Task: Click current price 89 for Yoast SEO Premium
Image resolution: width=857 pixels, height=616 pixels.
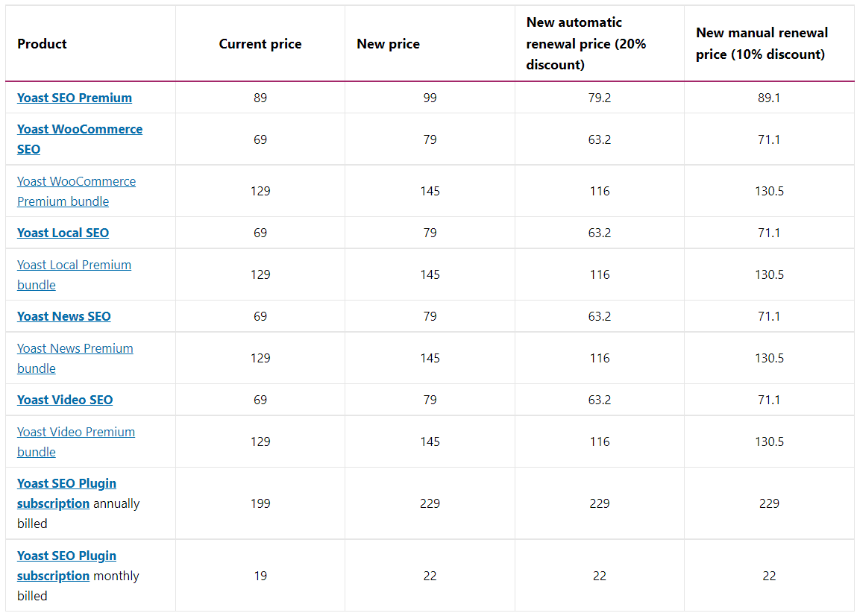Action: (x=260, y=98)
